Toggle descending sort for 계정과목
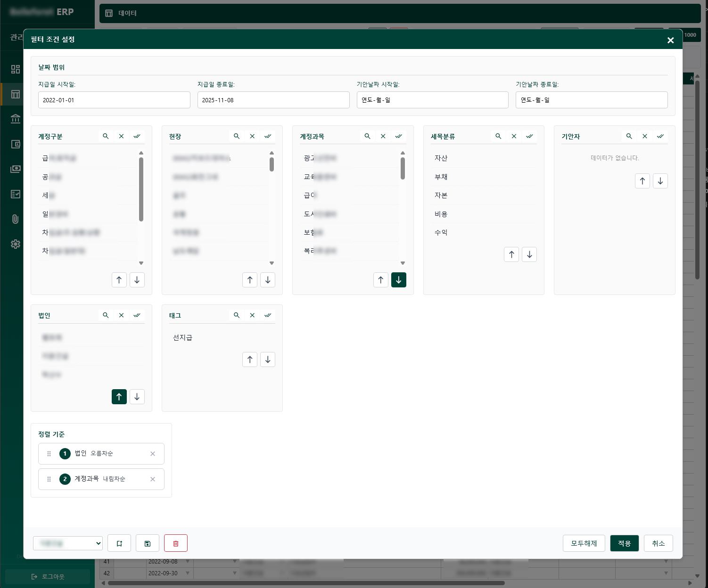Viewport: 708px width, 588px height. [398, 280]
